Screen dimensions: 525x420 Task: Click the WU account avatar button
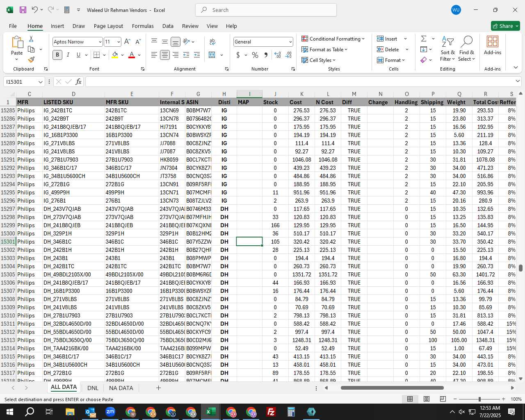tap(456, 10)
